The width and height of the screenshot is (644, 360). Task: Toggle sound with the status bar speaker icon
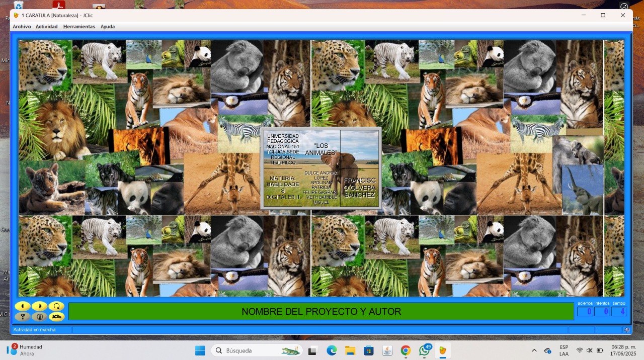click(626, 330)
